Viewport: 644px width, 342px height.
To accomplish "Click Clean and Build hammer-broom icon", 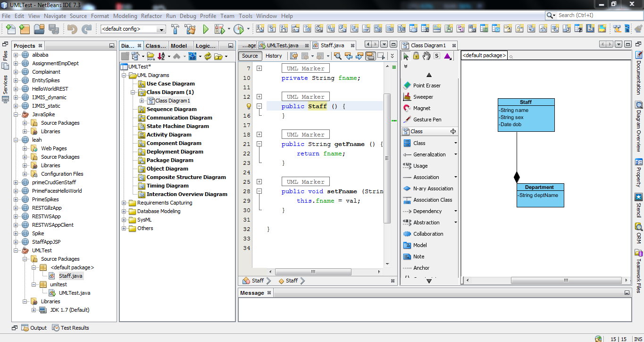I will coord(190,29).
